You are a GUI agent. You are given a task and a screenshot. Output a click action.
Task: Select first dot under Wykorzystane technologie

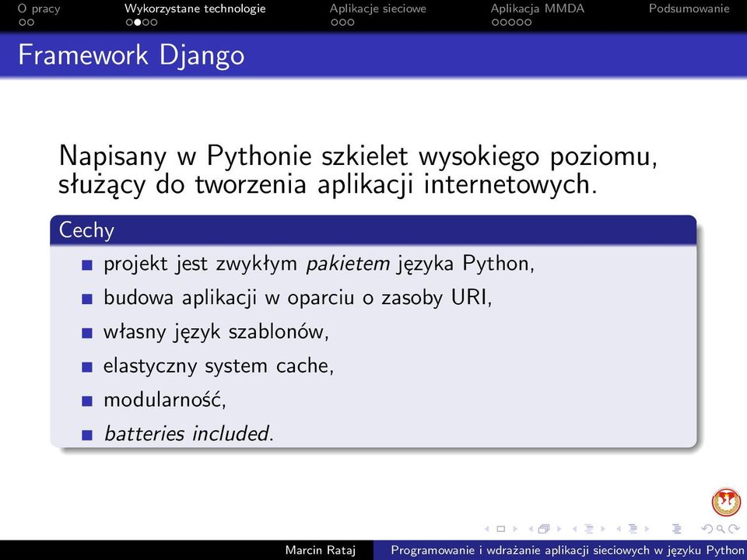[x=129, y=22]
